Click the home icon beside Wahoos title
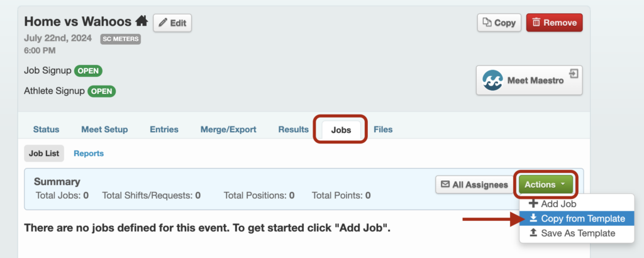Image resolution: width=644 pixels, height=258 pixels. 142,20
